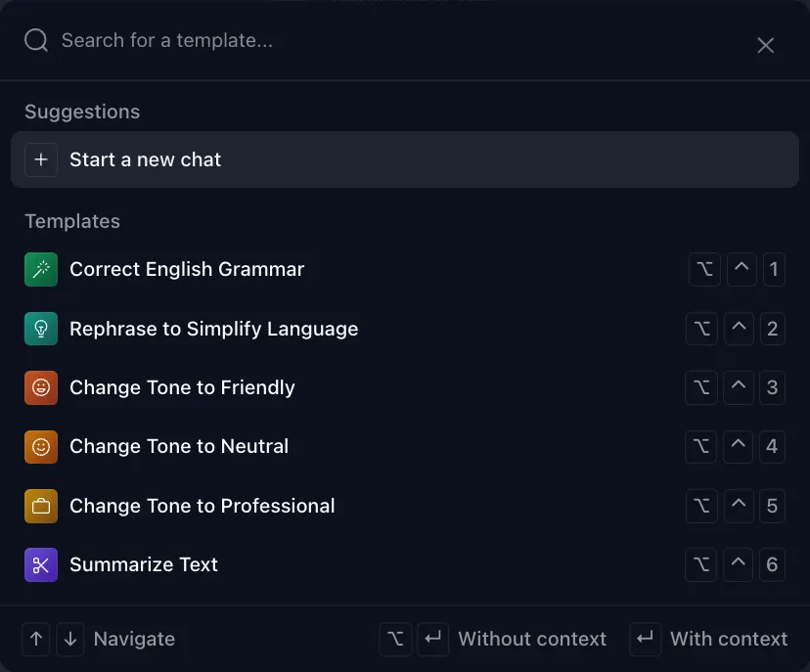
Task: Select the Rephrase to Simplify Language template
Action: [213, 329]
